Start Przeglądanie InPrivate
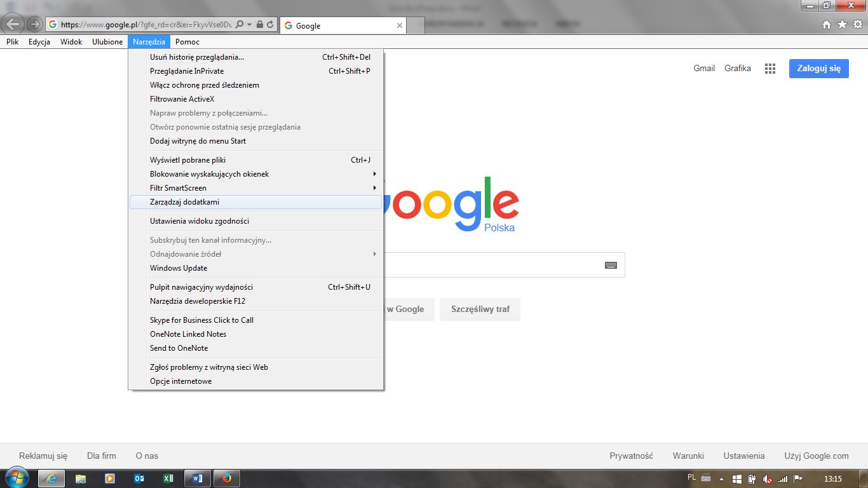Screen dimensions: 868x488 [255, 71]
